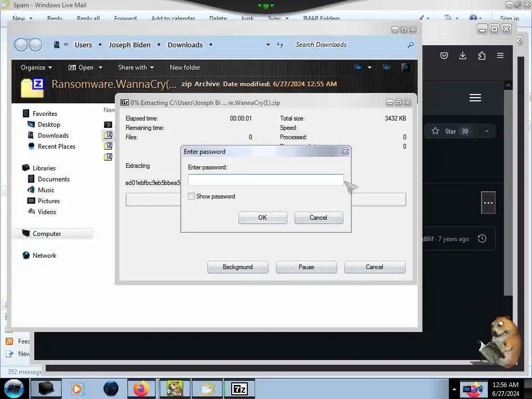The width and height of the screenshot is (532, 399).
Task: Open the GitHub page hamburger menu
Action: pyautogui.click(x=475, y=98)
